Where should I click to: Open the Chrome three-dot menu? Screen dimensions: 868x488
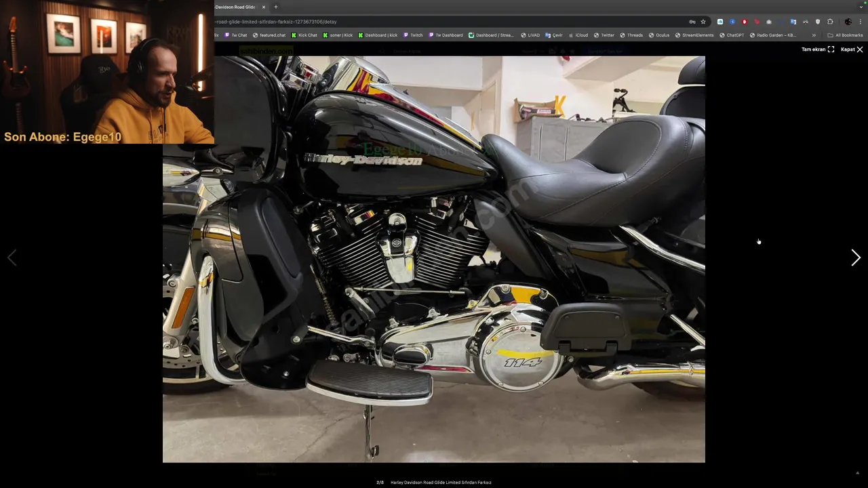click(861, 22)
